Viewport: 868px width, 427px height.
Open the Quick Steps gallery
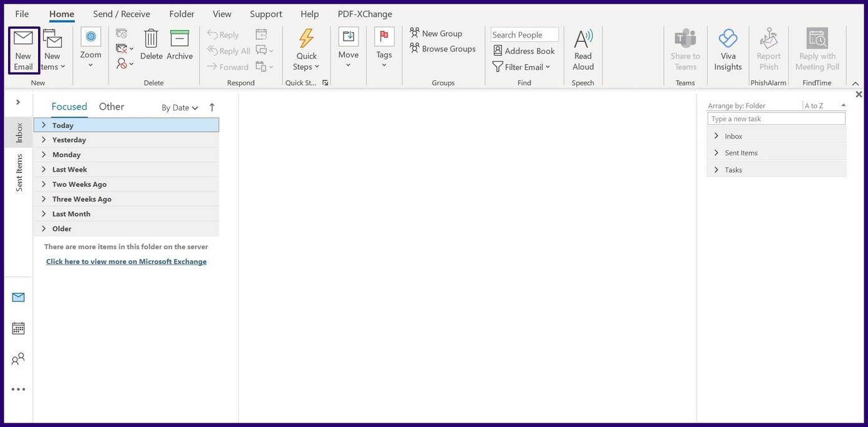click(306, 50)
